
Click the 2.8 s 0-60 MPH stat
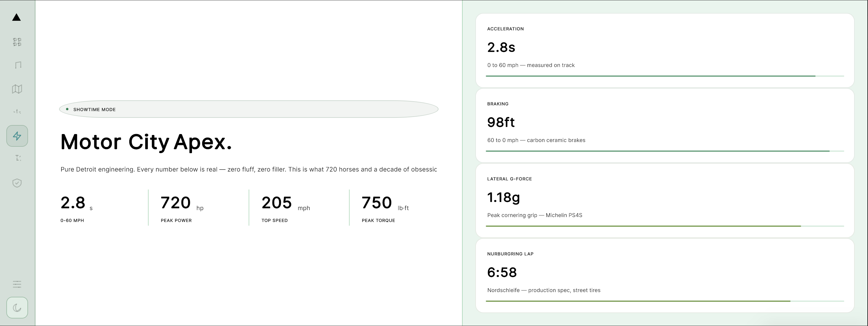pyautogui.click(x=77, y=208)
